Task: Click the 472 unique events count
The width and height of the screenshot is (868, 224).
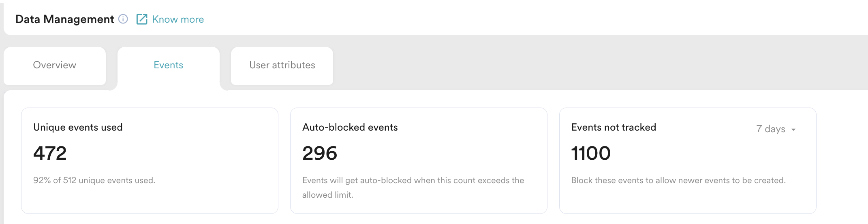Action: point(50,153)
